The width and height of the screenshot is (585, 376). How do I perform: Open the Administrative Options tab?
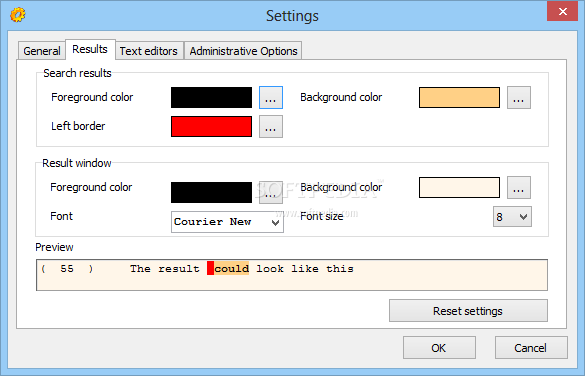coord(243,51)
